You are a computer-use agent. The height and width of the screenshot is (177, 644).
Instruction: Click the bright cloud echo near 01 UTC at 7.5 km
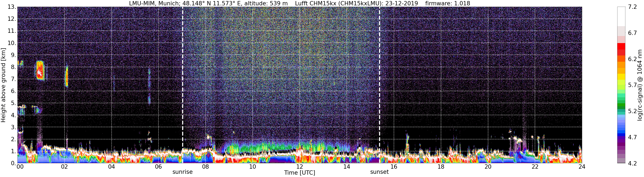click(40, 70)
